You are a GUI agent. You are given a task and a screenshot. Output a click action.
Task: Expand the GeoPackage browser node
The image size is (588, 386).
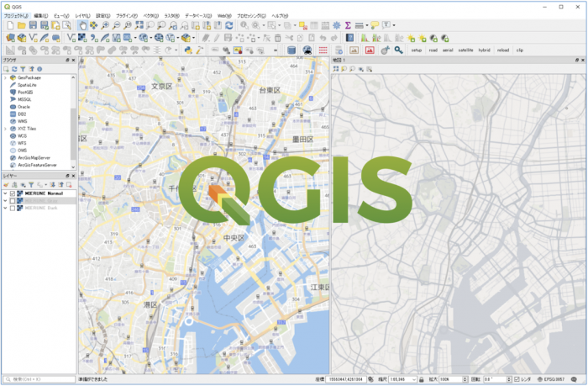[x=5, y=77]
